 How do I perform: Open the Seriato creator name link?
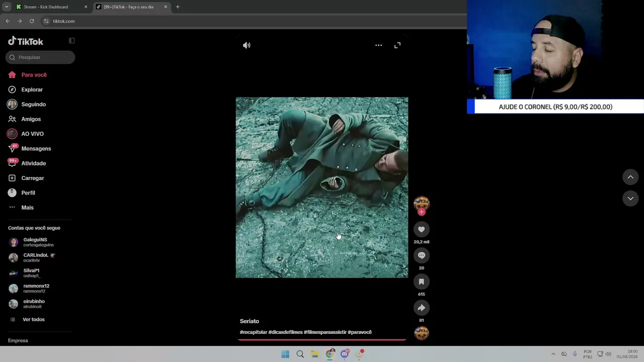[x=250, y=321]
